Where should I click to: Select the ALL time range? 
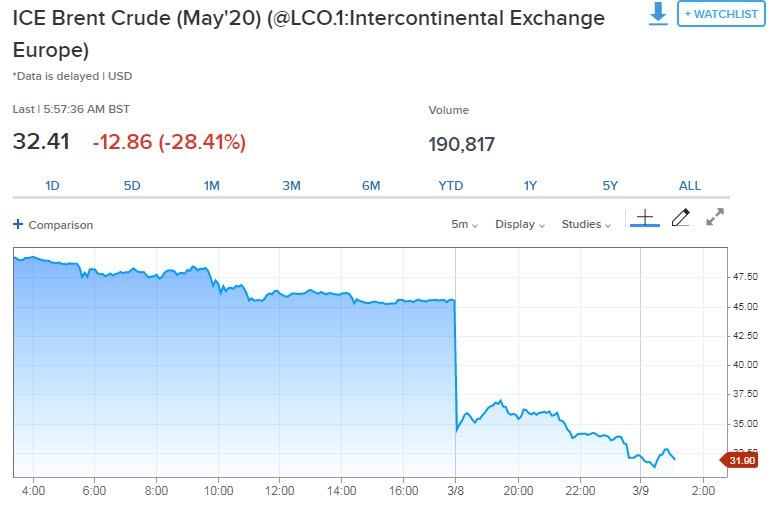690,185
